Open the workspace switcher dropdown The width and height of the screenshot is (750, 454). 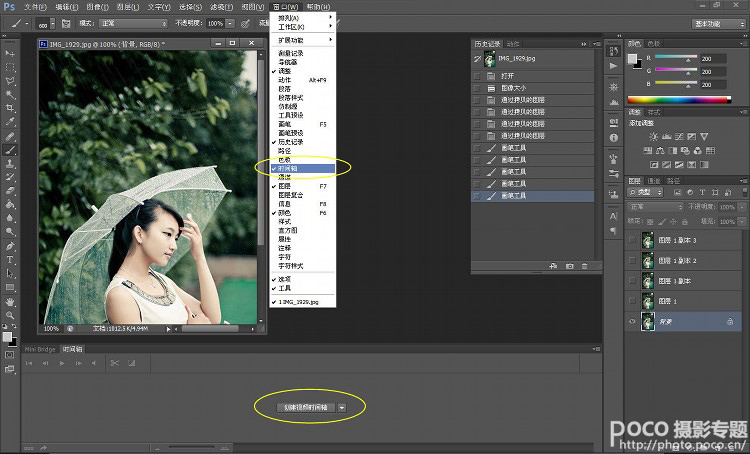718,23
